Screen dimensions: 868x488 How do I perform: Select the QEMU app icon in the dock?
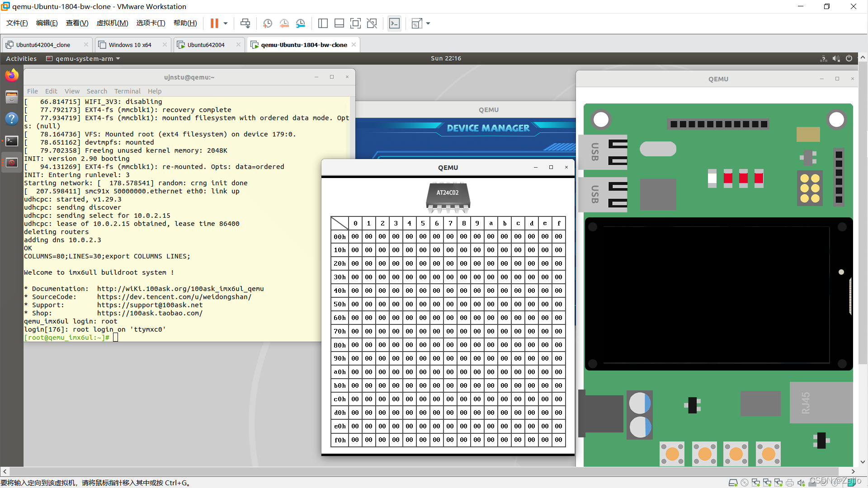point(12,163)
